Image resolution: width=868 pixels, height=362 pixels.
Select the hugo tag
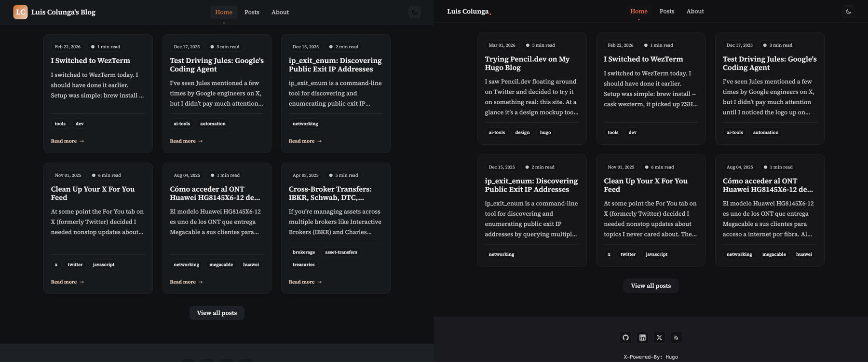545,132
